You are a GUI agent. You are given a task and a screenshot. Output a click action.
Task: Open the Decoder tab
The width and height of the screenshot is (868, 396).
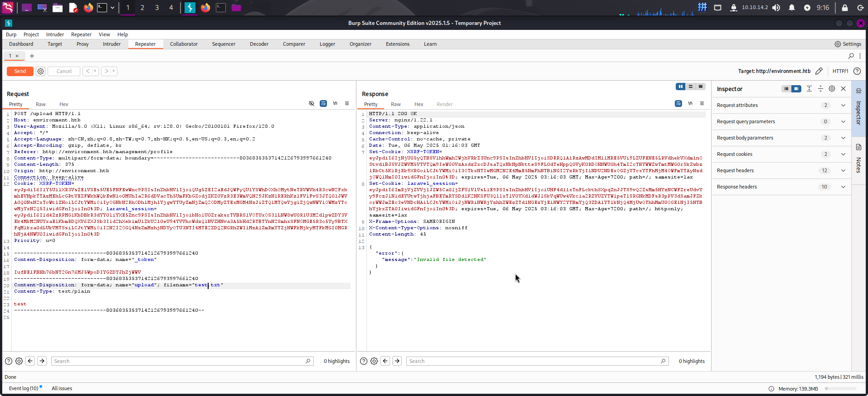pyautogui.click(x=259, y=44)
